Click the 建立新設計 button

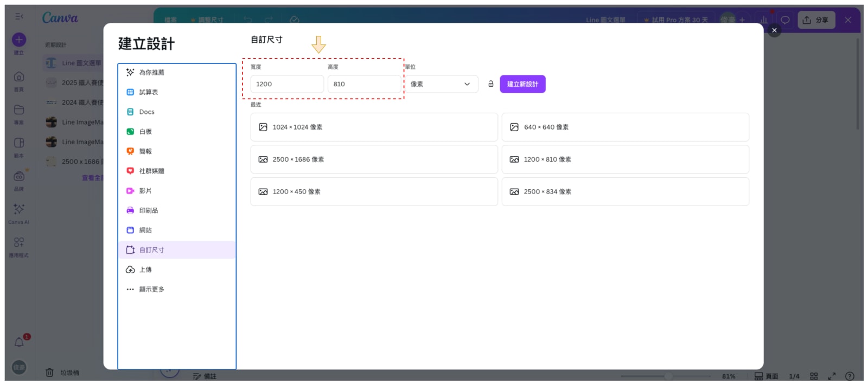[x=522, y=84]
